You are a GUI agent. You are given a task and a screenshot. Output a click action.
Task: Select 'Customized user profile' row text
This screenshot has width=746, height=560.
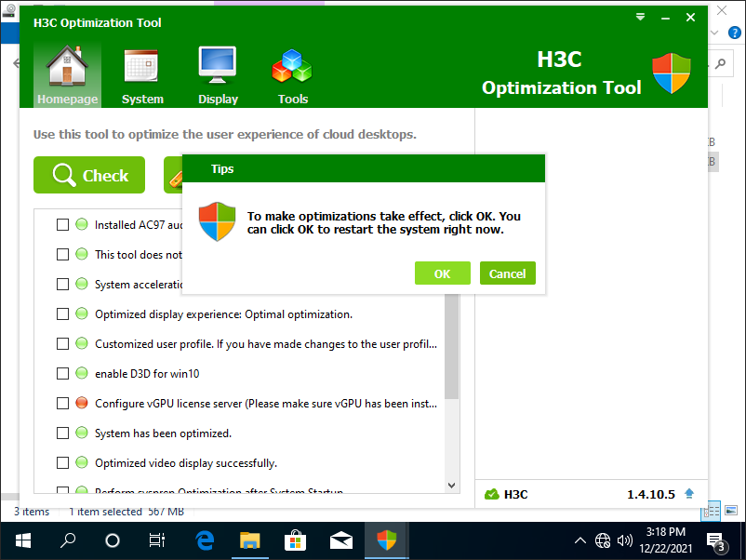(266, 344)
